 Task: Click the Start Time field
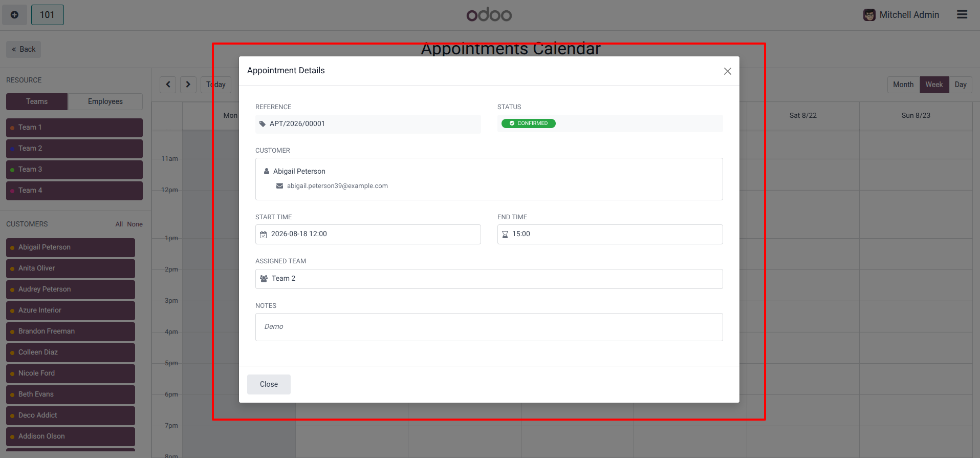[368, 234]
